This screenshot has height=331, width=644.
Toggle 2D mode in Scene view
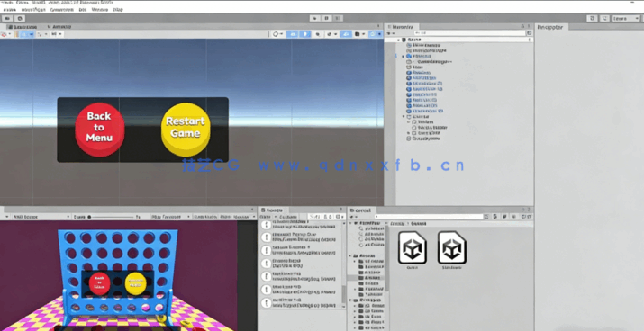(293, 34)
